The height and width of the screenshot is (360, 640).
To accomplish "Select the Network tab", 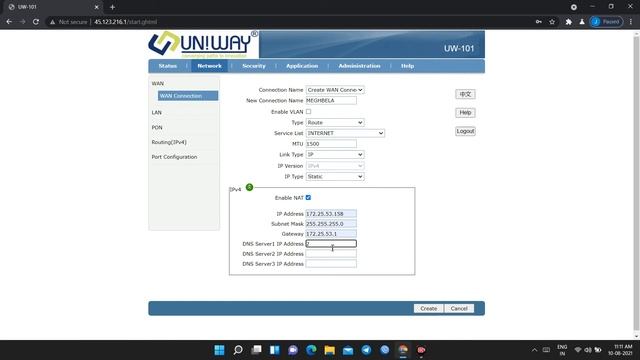I will pos(209,66).
